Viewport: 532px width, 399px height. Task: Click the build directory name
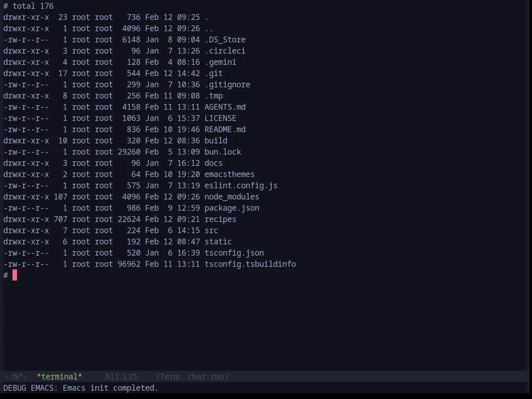coord(216,140)
